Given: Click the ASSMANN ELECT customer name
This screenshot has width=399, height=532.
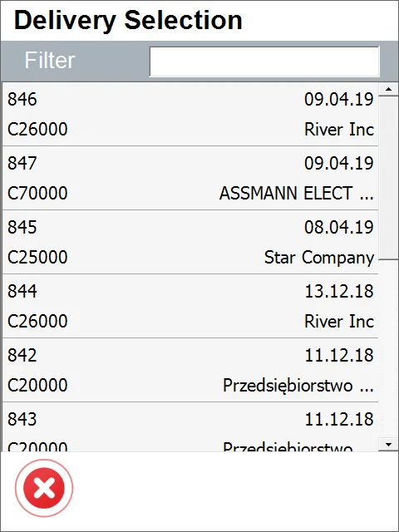Looking at the screenshot, I should (297, 194).
